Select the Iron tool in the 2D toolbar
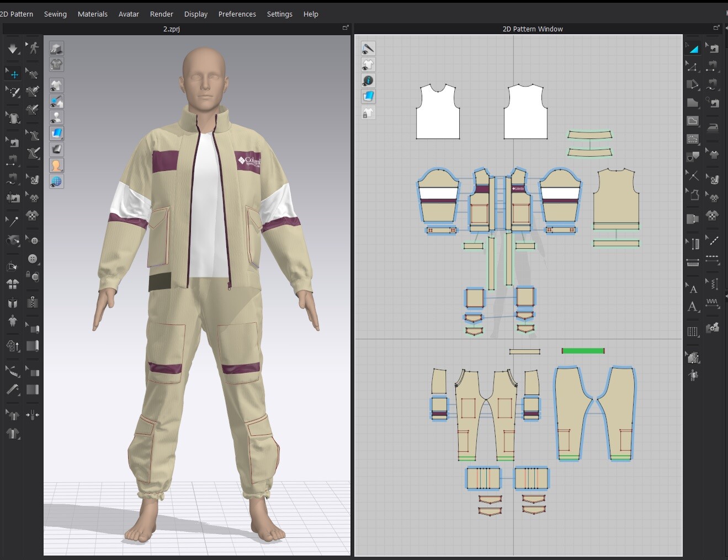The width and height of the screenshot is (728, 560). (713, 121)
